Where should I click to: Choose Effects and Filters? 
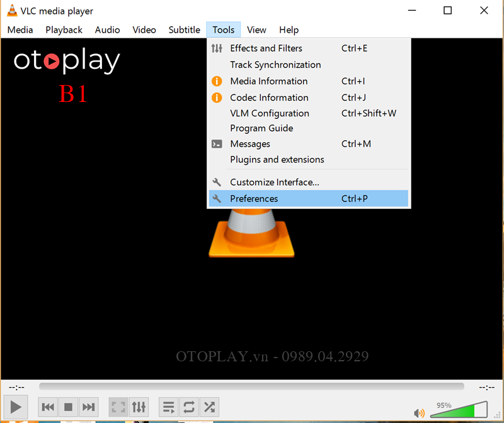pyautogui.click(x=309, y=48)
